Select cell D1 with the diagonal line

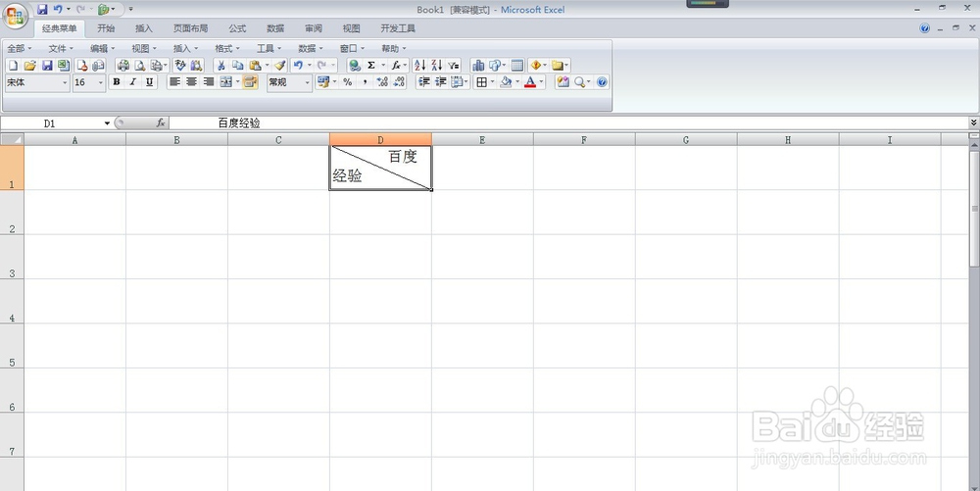[380, 168]
